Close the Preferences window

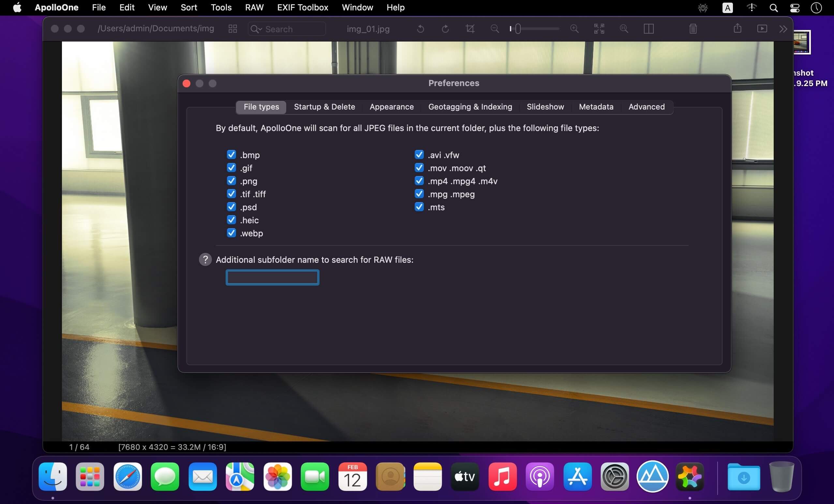tap(186, 83)
